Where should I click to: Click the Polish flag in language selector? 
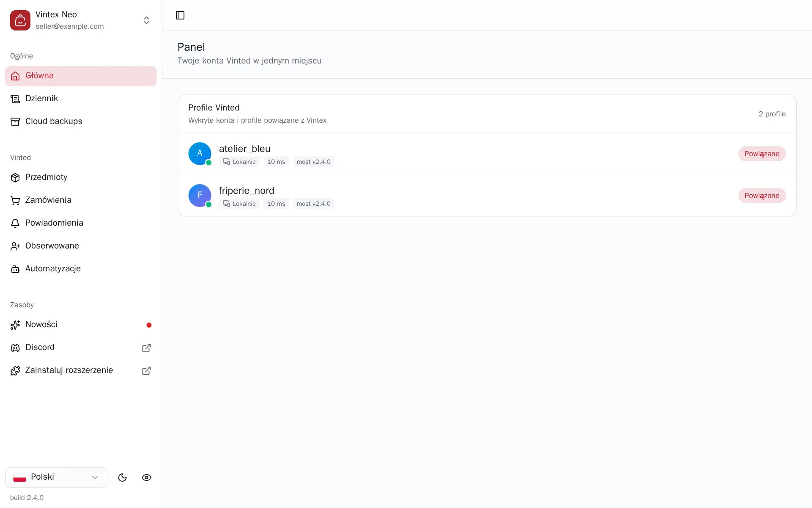click(19, 478)
